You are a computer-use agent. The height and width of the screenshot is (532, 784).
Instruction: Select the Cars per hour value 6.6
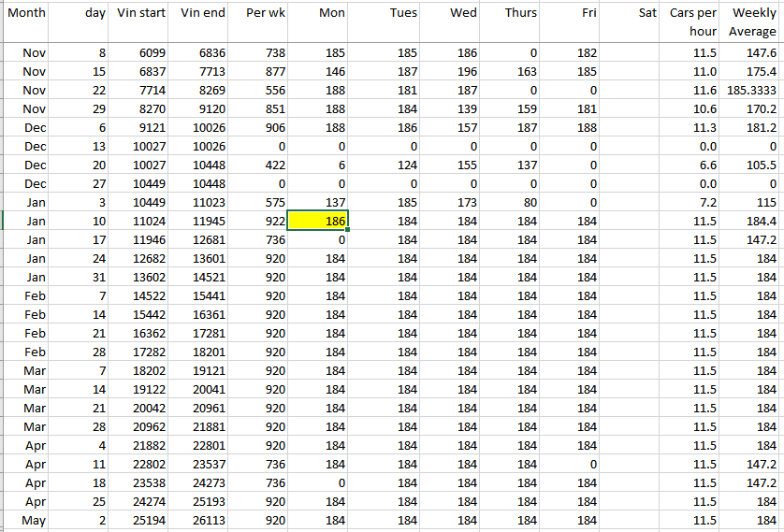[692, 165]
